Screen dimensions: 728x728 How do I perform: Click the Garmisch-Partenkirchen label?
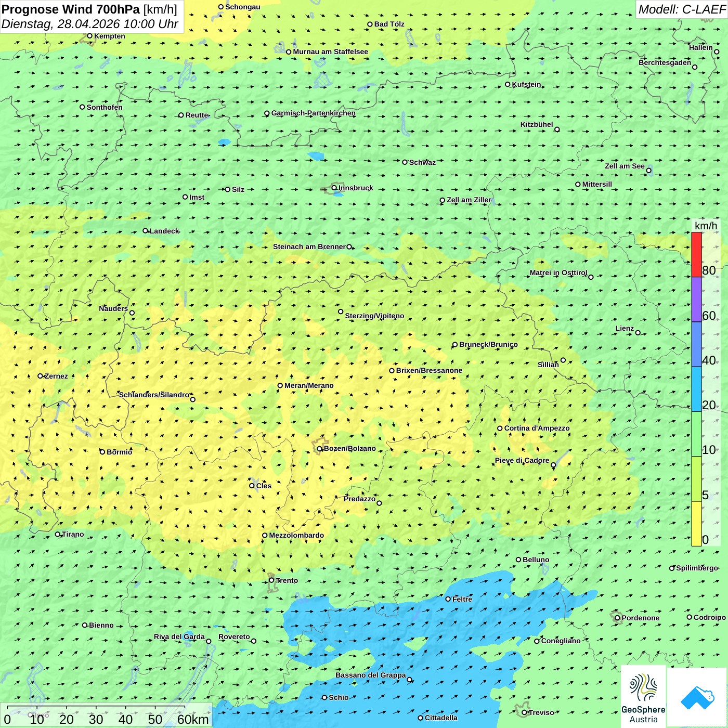coord(314,113)
